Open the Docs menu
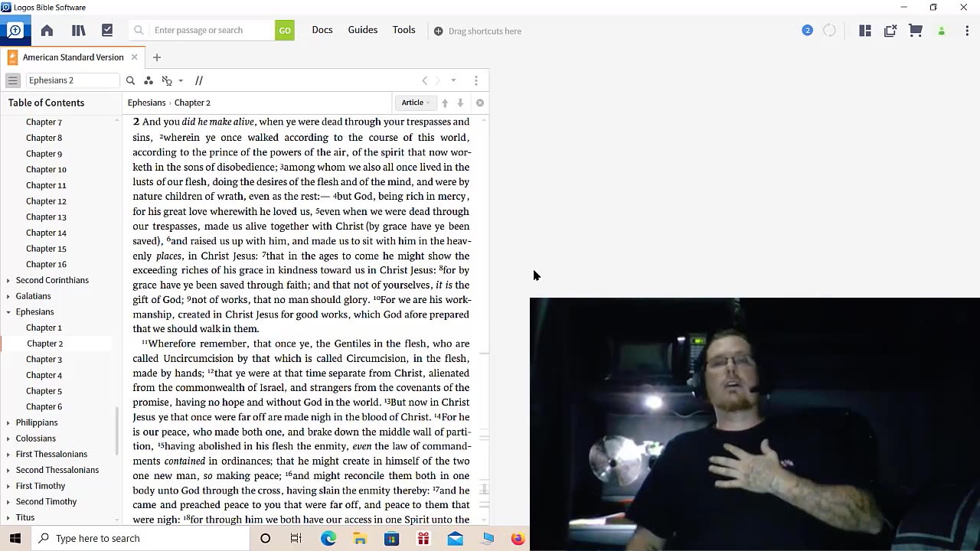 pyautogui.click(x=322, y=30)
